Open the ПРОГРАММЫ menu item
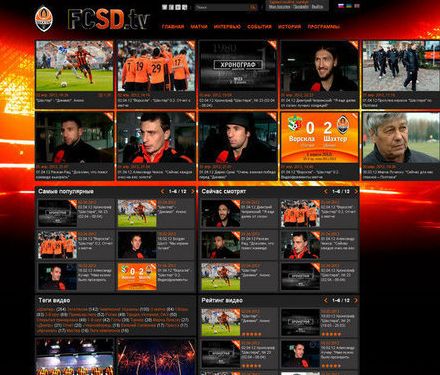The height and width of the screenshot is (375, 440). pyautogui.click(x=324, y=27)
